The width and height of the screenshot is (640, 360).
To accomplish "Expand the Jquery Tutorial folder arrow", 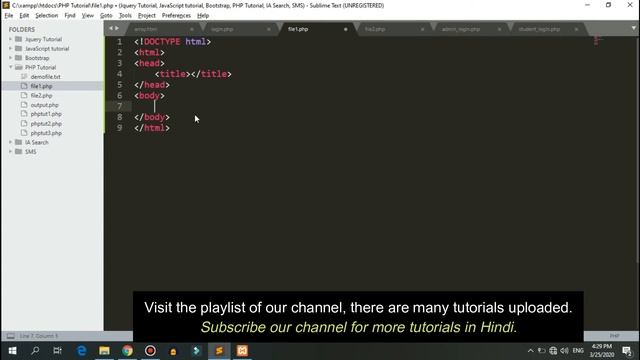I will click(11, 39).
